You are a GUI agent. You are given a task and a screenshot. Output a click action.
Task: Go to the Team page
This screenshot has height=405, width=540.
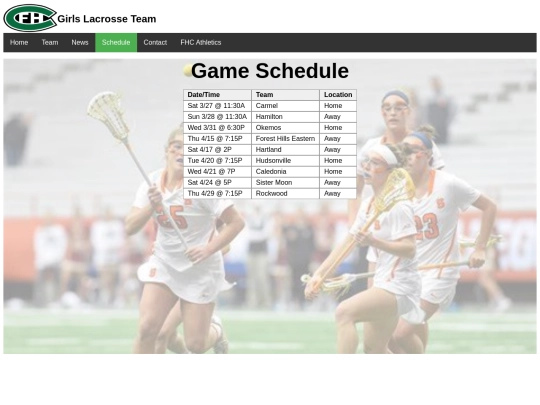tap(50, 43)
